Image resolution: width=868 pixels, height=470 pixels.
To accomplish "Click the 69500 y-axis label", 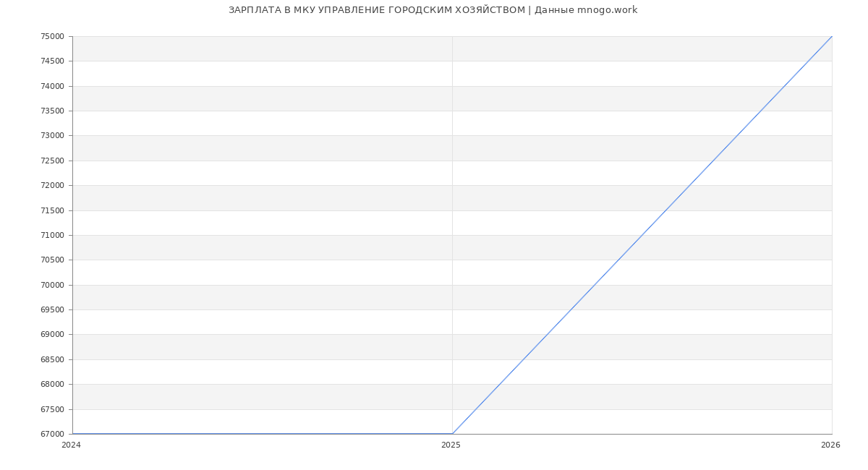I will [52, 309].
